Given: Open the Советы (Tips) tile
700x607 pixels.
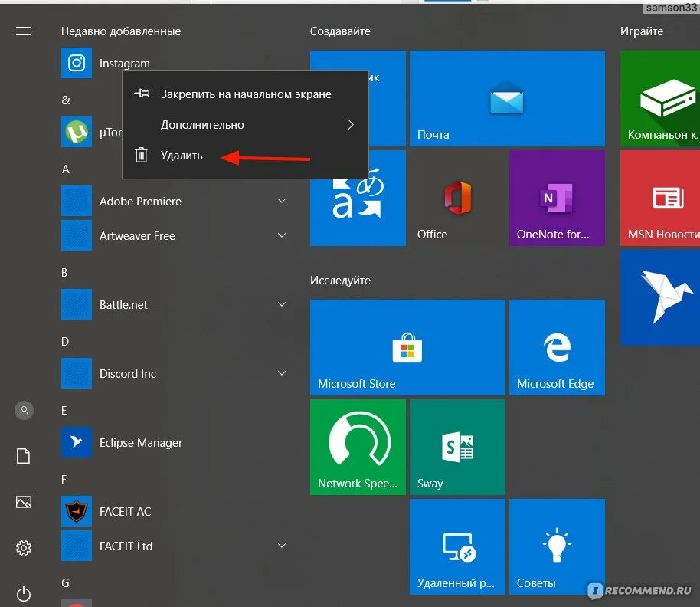Looking at the screenshot, I should click(557, 546).
